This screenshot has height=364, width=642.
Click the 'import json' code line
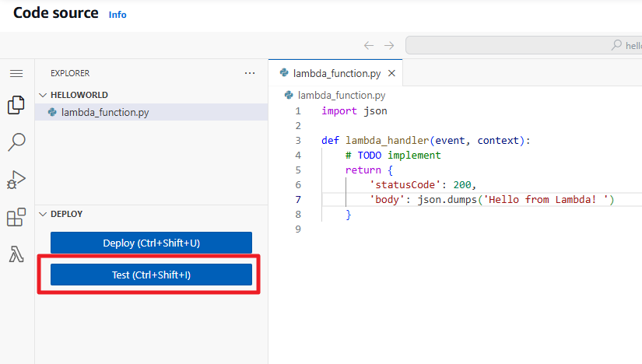(354, 111)
